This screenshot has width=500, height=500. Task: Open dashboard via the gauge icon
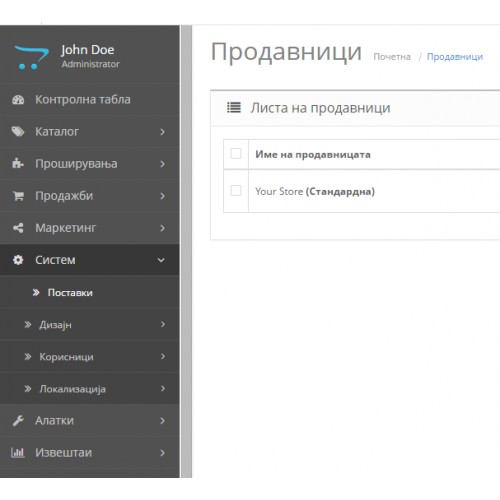coord(18,100)
